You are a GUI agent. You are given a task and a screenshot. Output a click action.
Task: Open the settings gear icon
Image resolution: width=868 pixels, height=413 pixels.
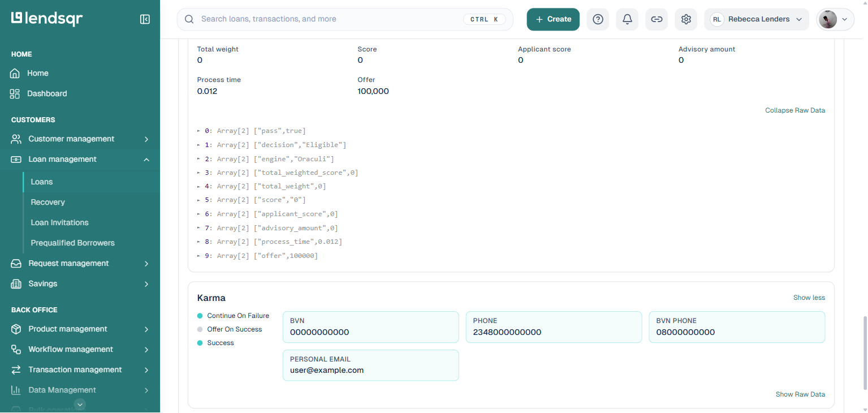[x=686, y=19]
